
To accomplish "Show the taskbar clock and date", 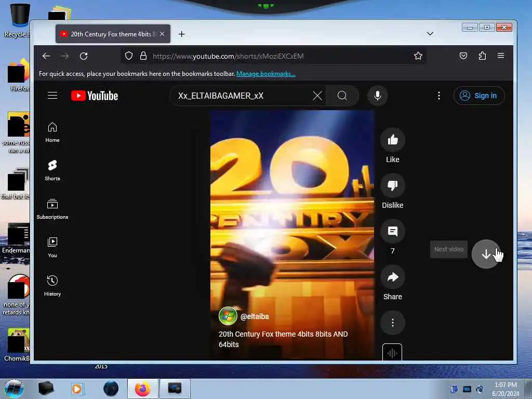I will [x=506, y=389].
